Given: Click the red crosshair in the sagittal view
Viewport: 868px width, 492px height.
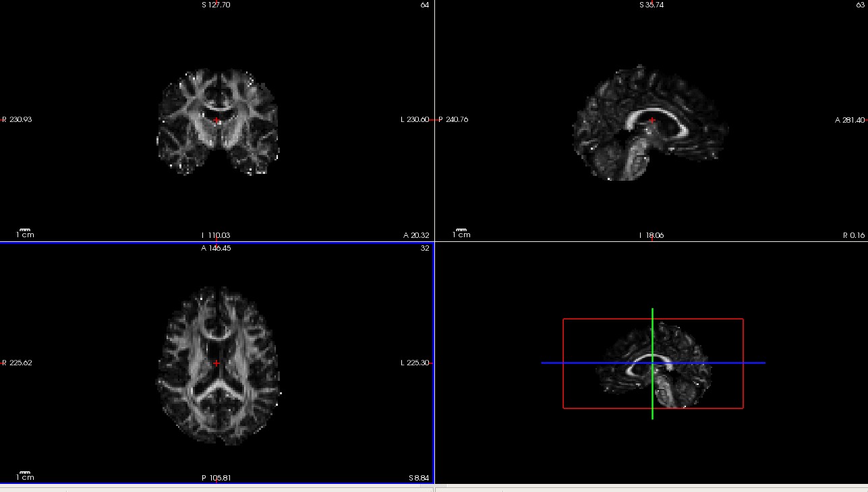Looking at the screenshot, I should pyautogui.click(x=652, y=120).
